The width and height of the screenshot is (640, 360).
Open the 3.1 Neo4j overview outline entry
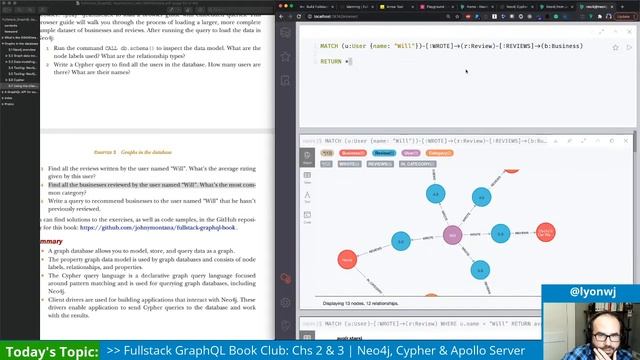[x=22, y=50]
